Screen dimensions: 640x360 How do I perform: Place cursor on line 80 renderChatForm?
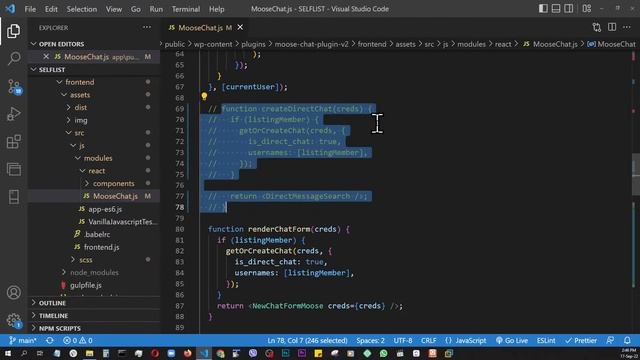(279, 229)
